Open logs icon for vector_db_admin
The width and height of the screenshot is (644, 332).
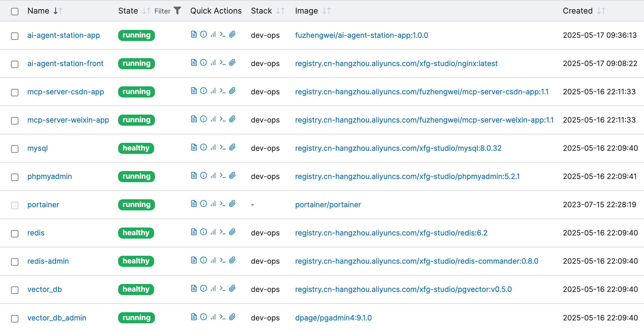click(194, 317)
